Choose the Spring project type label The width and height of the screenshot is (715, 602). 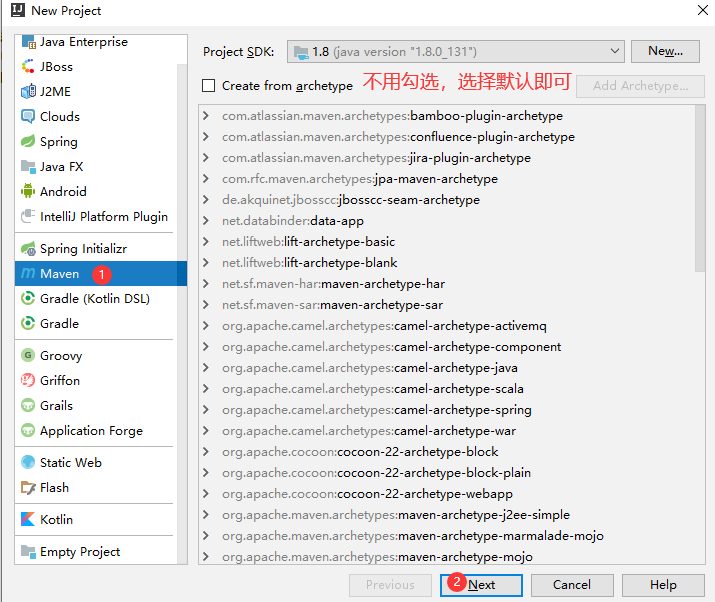[x=59, y=142]
